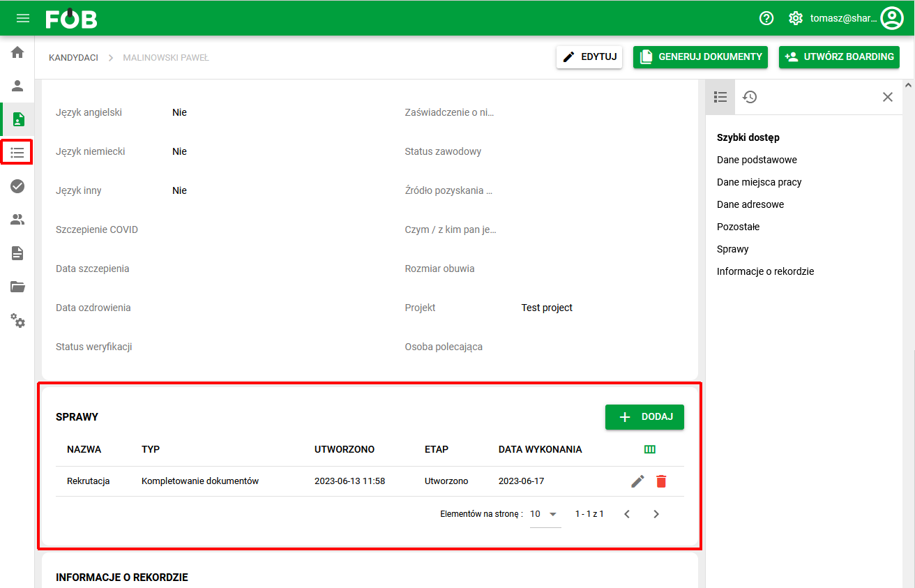Screen dimensions: 915x588
Task: Click the Rozmiar obuwia label
Action: [440, 269]
